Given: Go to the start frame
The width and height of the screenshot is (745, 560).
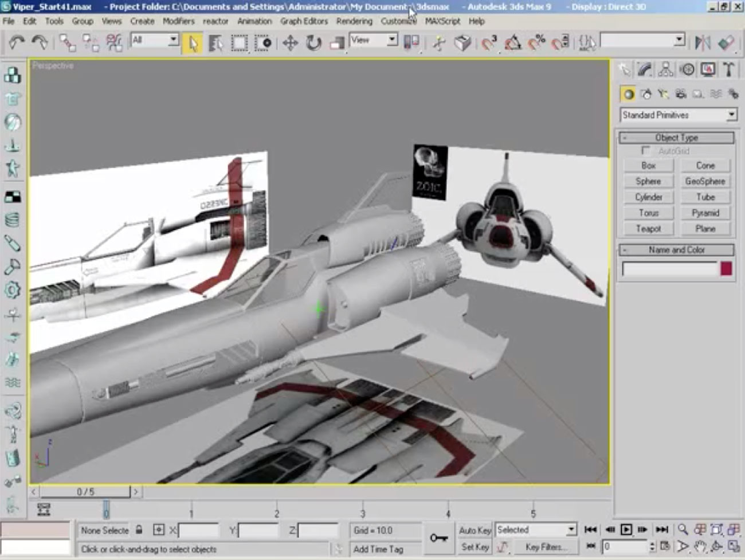Looking at the screenshot, I should pyautogui.click(x=590, y=530).
